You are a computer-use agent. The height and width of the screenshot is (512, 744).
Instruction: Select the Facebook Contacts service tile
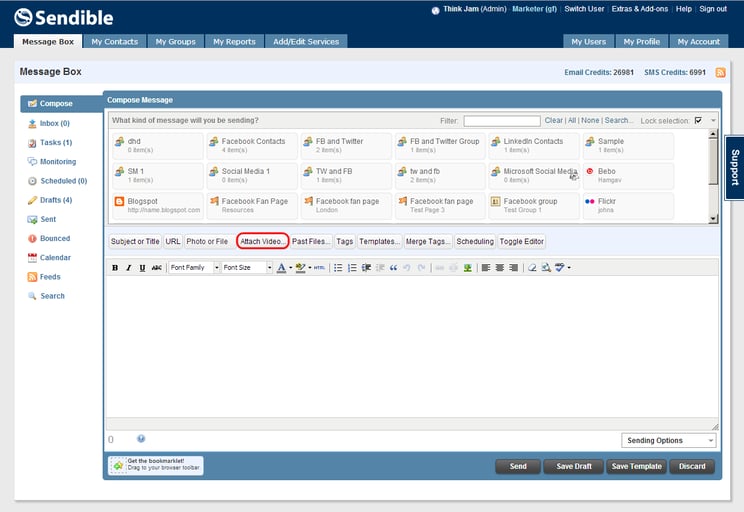pyautogui.click(x=252, y=146)
